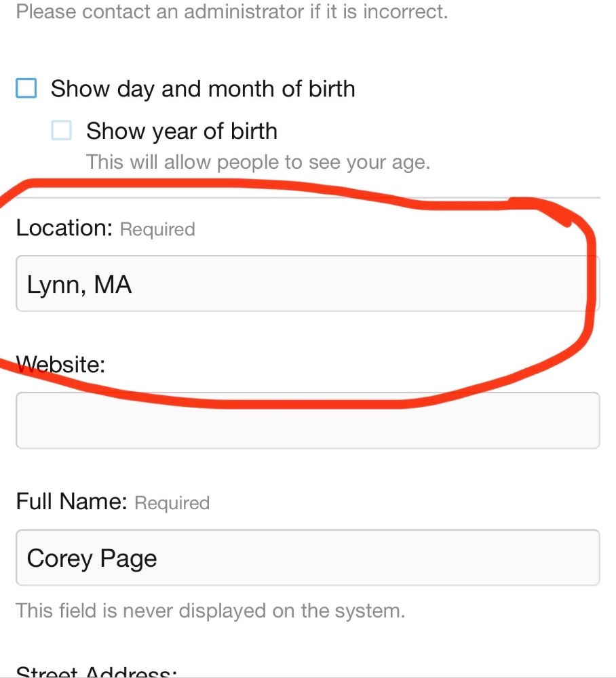Click the "Website:" field label
Viewport: 616px width, 678px height.
(x=61, y=365)
